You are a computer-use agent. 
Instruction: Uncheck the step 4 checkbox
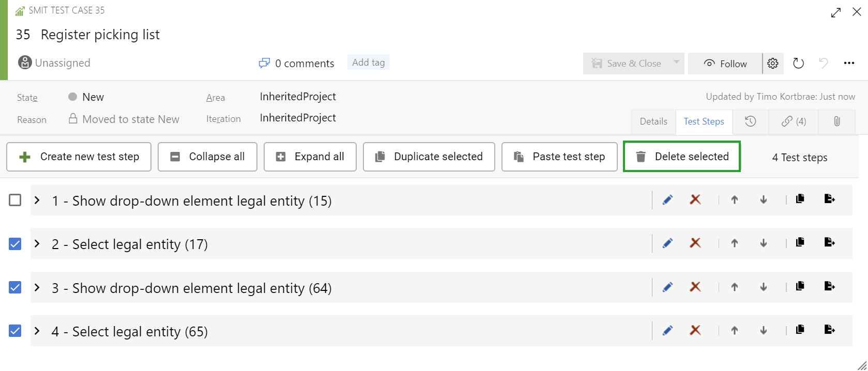(15, 331)
